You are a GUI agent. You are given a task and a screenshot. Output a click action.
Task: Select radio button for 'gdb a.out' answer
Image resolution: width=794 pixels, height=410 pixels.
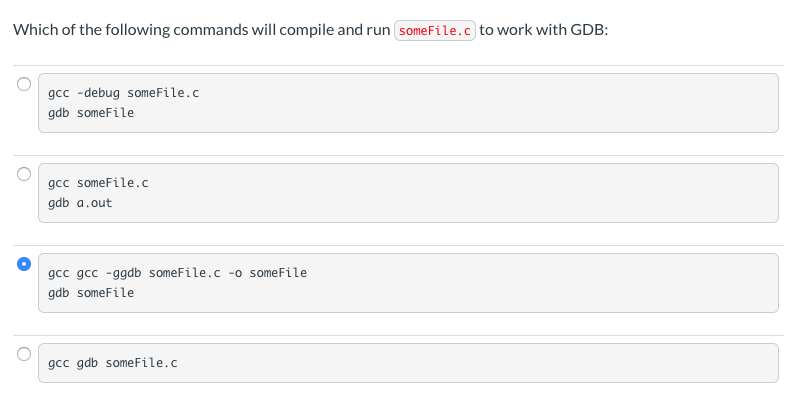coord(24,174)
